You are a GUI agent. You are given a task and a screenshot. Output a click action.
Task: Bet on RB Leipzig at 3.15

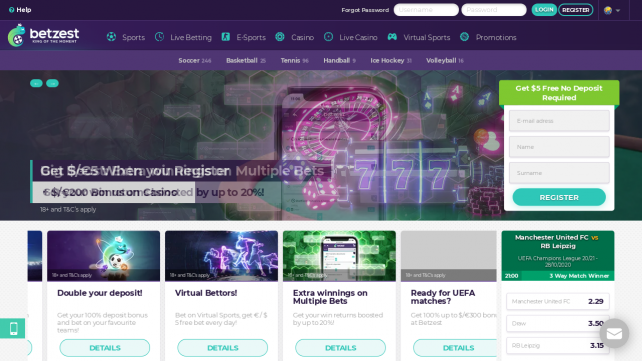(x=558, y=345)
